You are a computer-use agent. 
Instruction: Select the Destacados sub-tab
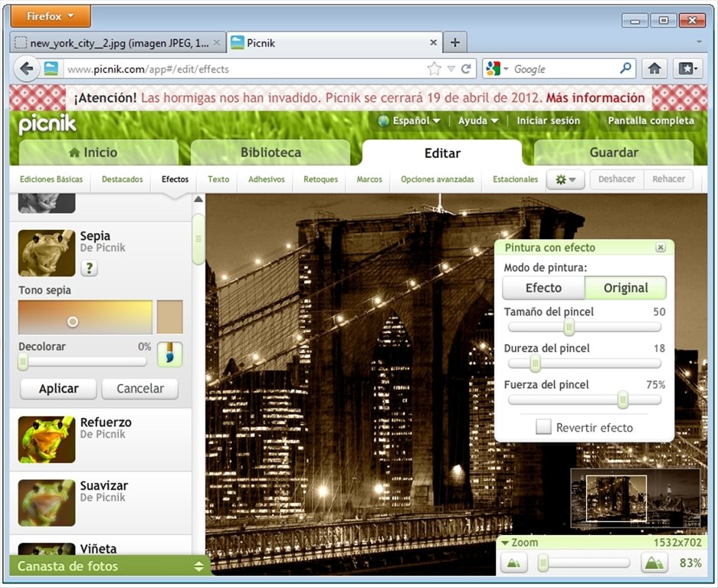click(x=123, y=179)
